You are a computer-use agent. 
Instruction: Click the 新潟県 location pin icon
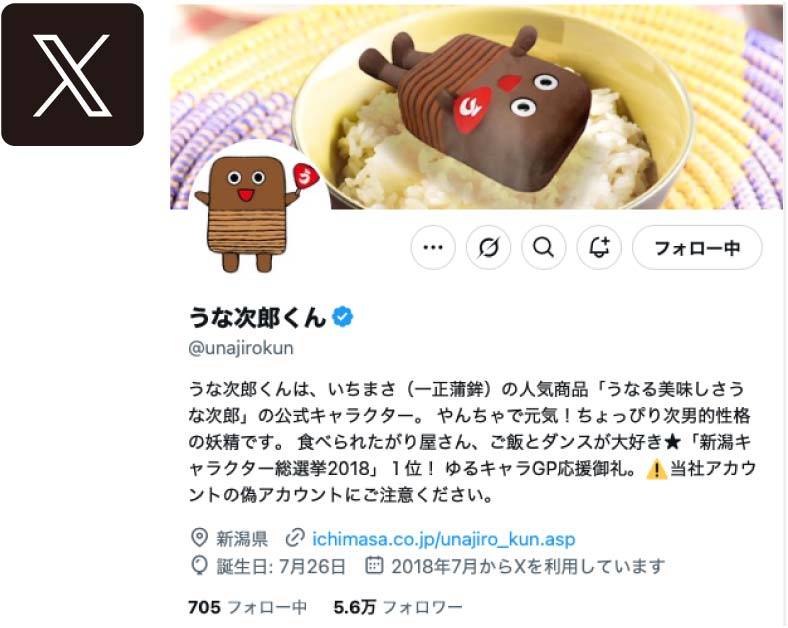(x=200, y=538)
